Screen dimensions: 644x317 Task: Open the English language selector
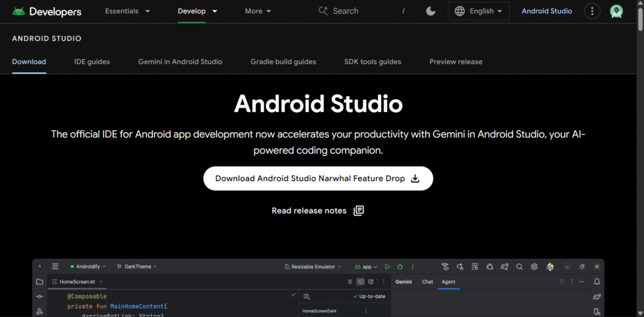coord(479,11)
